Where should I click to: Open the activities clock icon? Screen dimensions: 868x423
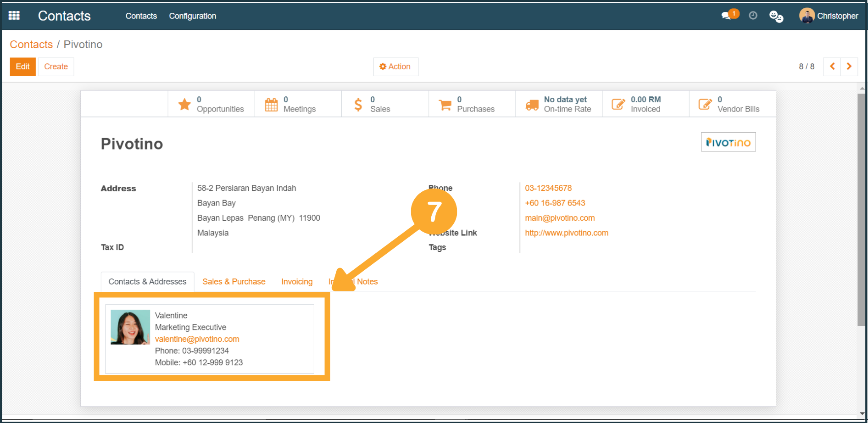(x=753, y=16)
